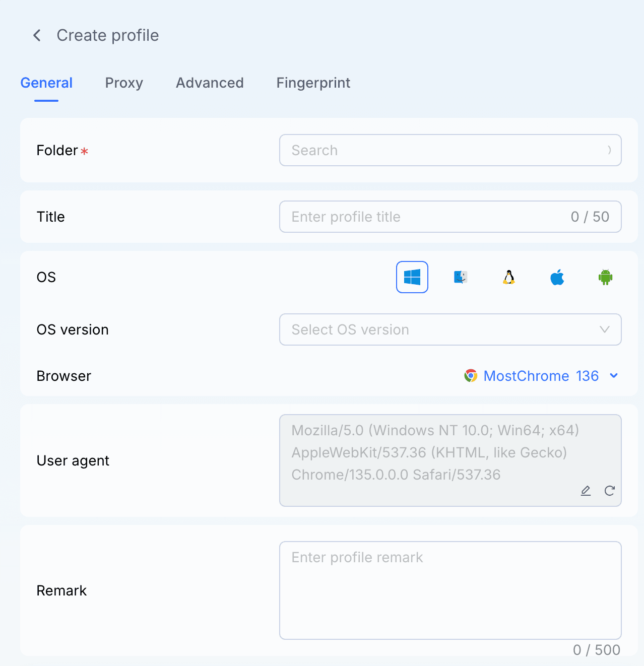Click the edit pencil icon in User agent field
The width and height of the screenshot is (644, 666).
586,491
